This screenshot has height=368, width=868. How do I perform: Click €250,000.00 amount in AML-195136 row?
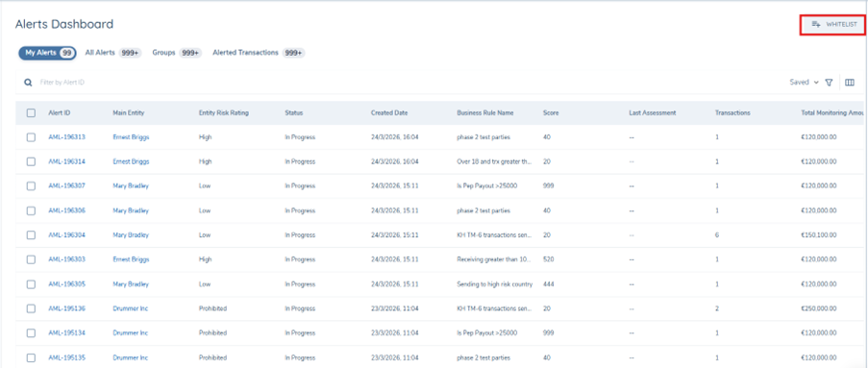[819, 308]
